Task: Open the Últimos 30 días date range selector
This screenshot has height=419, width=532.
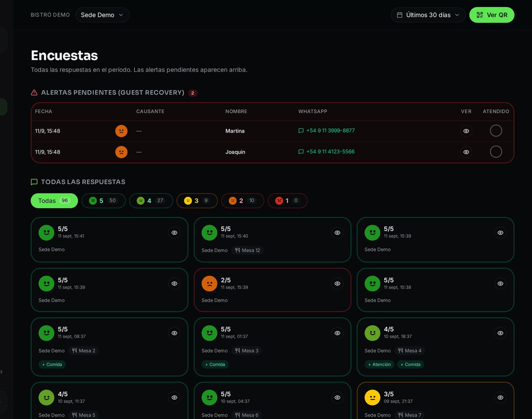Action: (428, 15)
